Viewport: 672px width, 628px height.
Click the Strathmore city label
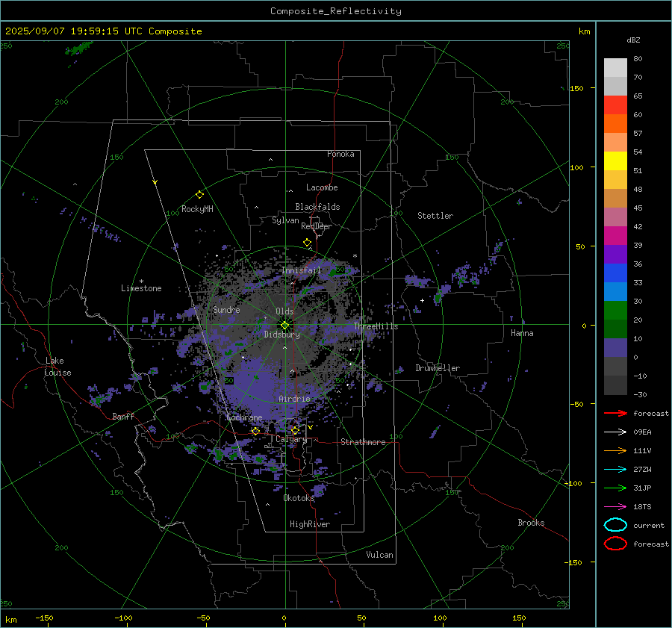[x=363, y=442]
